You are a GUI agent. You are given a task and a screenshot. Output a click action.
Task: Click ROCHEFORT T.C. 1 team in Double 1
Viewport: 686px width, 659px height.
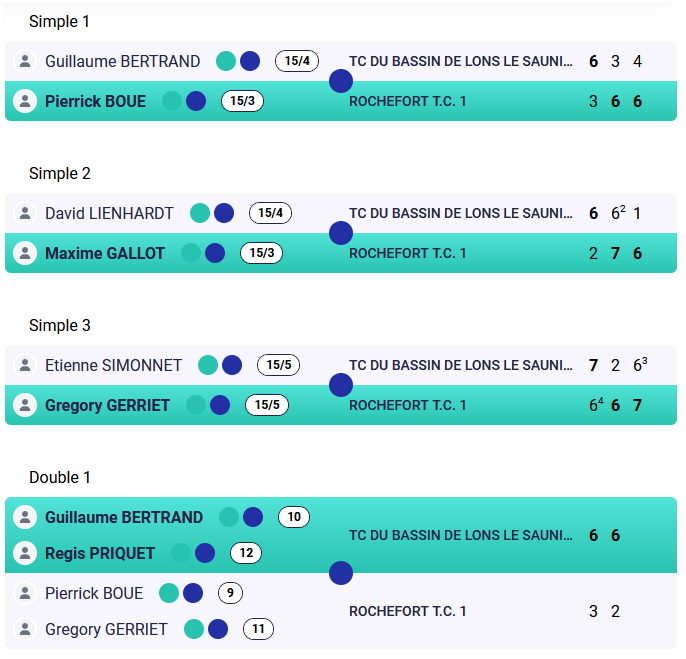coord(407,611)
